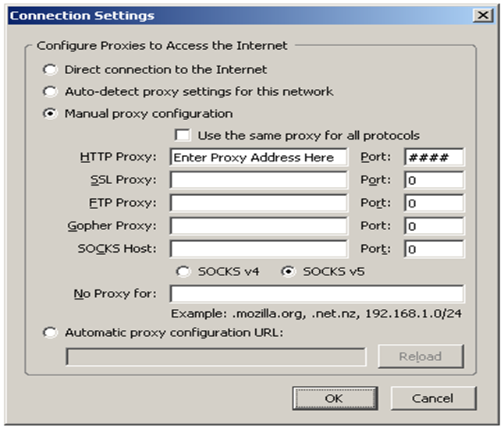
Task: Click the HTTP Proxy Port field
Action: (x=434, y=157)
